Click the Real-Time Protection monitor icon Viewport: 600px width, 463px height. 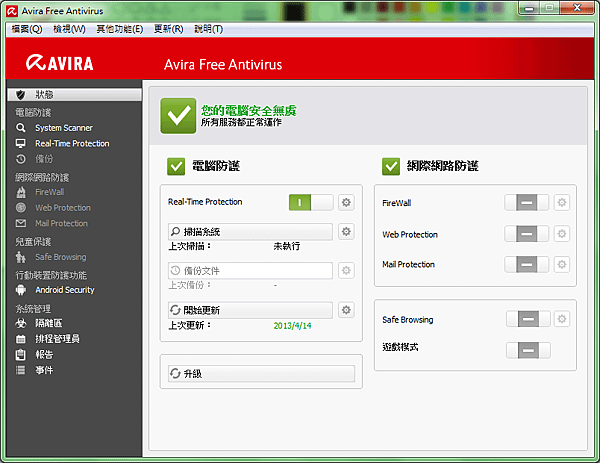click(21, 143)
